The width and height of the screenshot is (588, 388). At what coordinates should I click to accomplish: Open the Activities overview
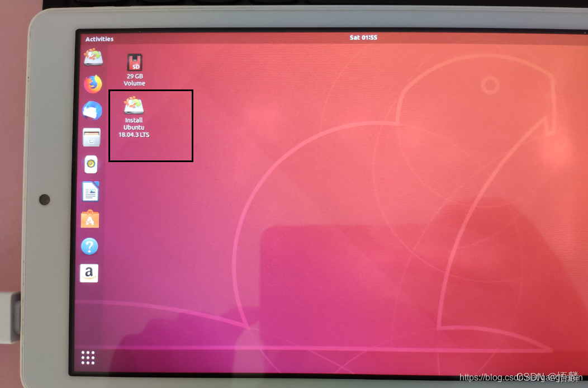[x=99, y=39]
